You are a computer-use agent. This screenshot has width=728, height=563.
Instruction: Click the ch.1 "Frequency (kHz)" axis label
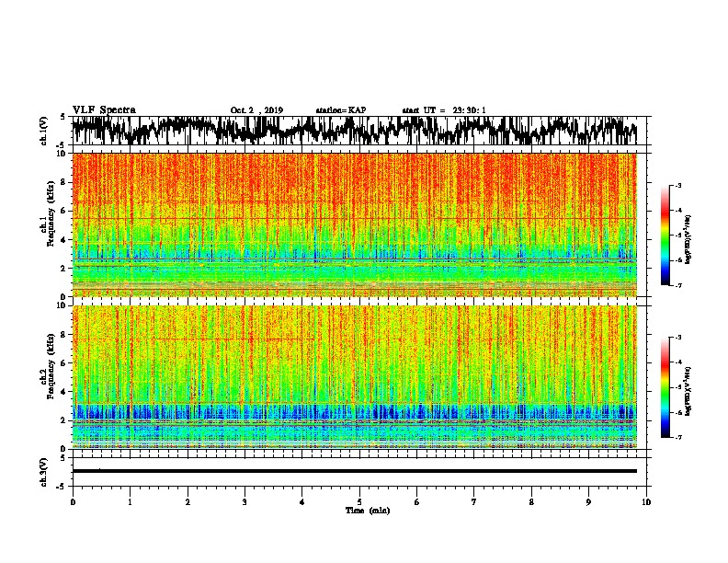[x=51, y=214]
